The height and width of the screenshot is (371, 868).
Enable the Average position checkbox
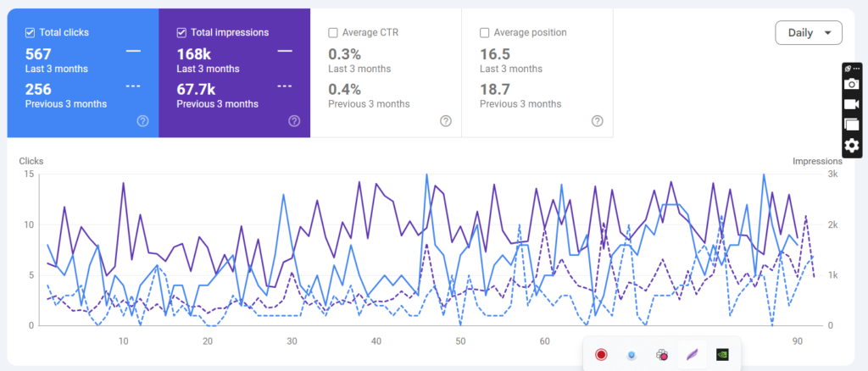(485, 33)
